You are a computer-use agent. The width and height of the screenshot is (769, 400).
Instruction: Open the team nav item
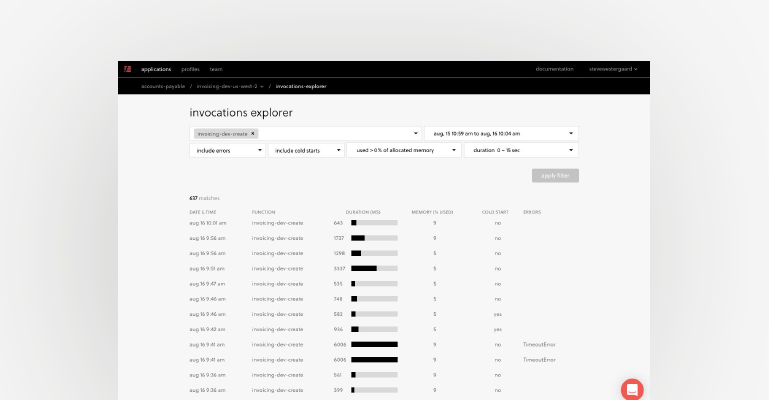(215, 69)
